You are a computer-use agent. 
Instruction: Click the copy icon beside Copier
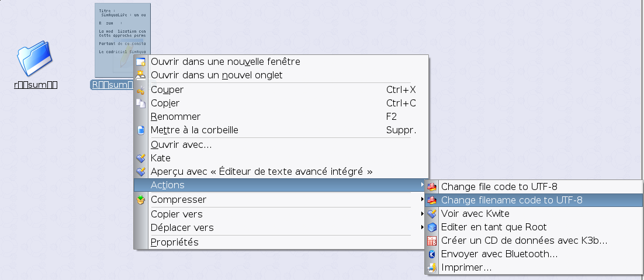(x=141, y=103)
